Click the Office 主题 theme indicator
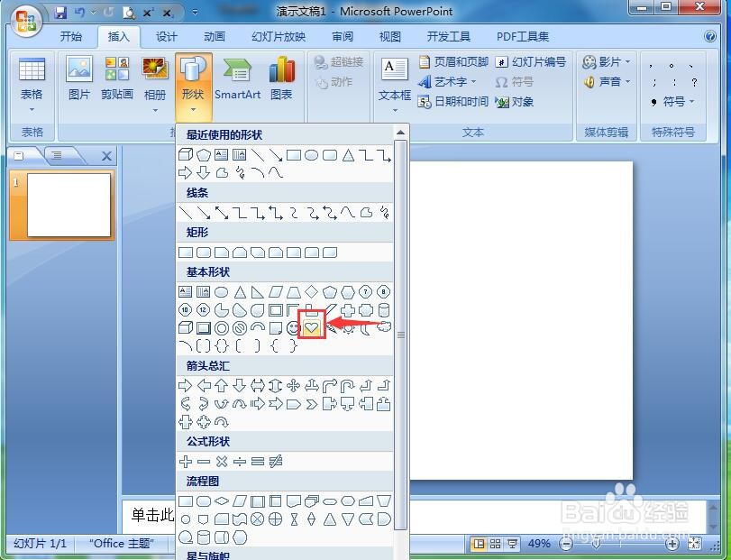731x560 pixels. (121, 544)
